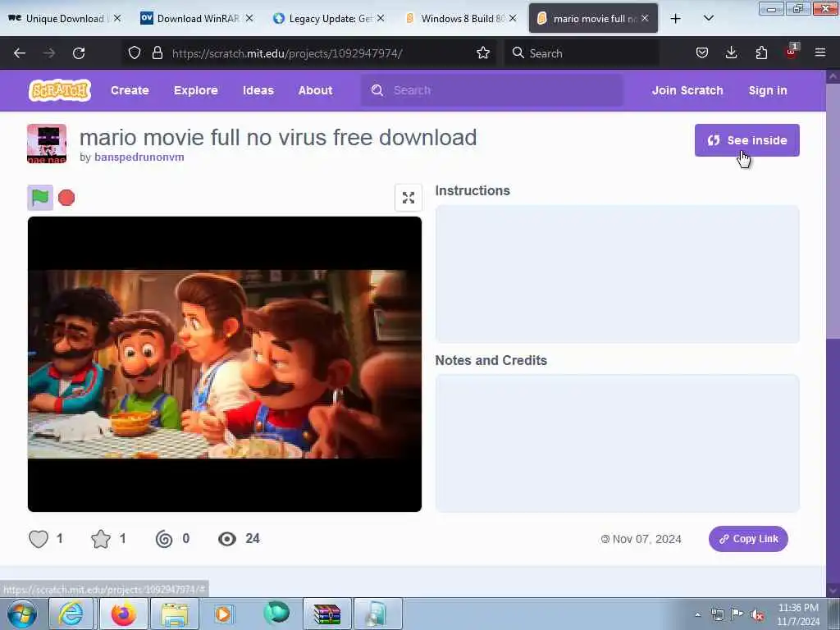
Task: Open tracking protection shield icon
Action: coord(135,52)
